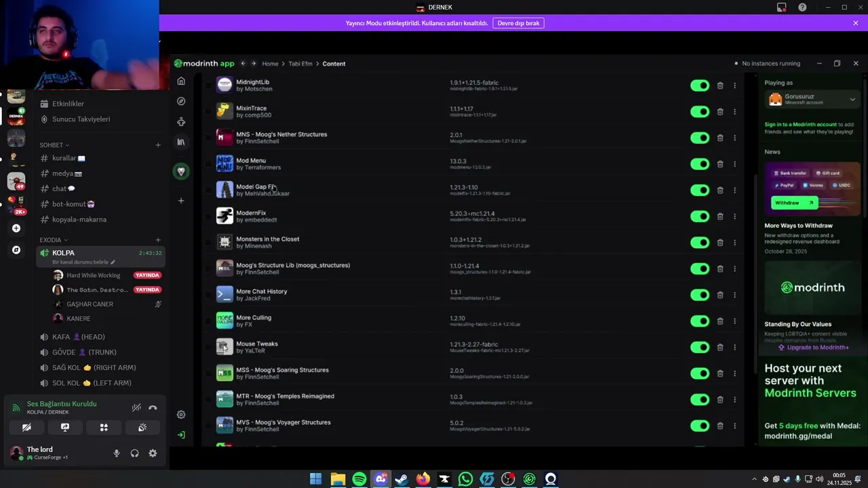Add channel to SOHBET category
This screenshot has width=868, height=488.
pyautogui.click(x=158, y=145)
